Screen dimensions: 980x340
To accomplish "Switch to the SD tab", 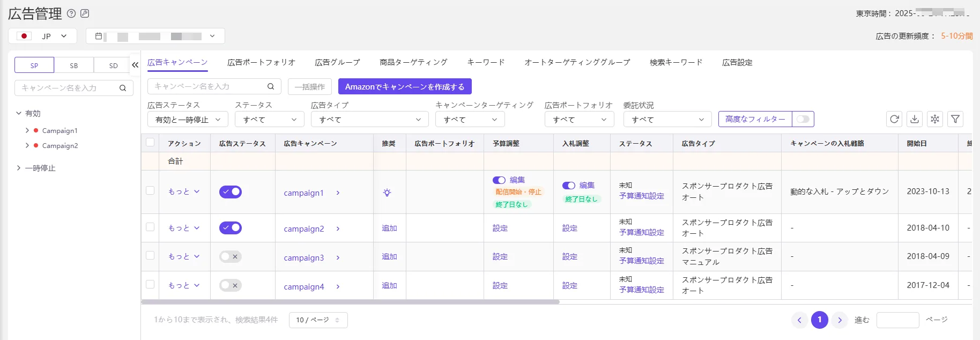I will pos(113,65).
